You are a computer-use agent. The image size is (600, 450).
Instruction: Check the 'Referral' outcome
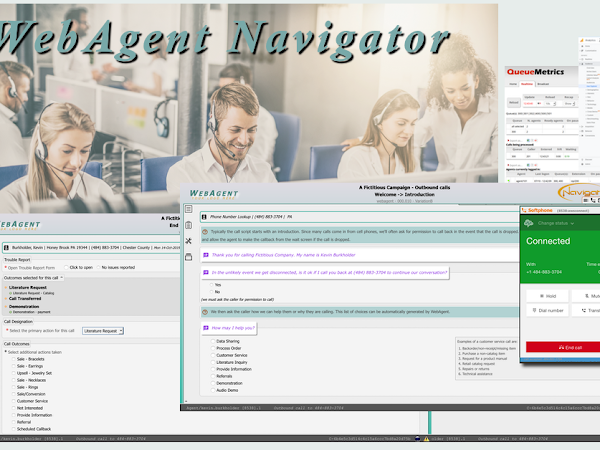click(13, 422)
